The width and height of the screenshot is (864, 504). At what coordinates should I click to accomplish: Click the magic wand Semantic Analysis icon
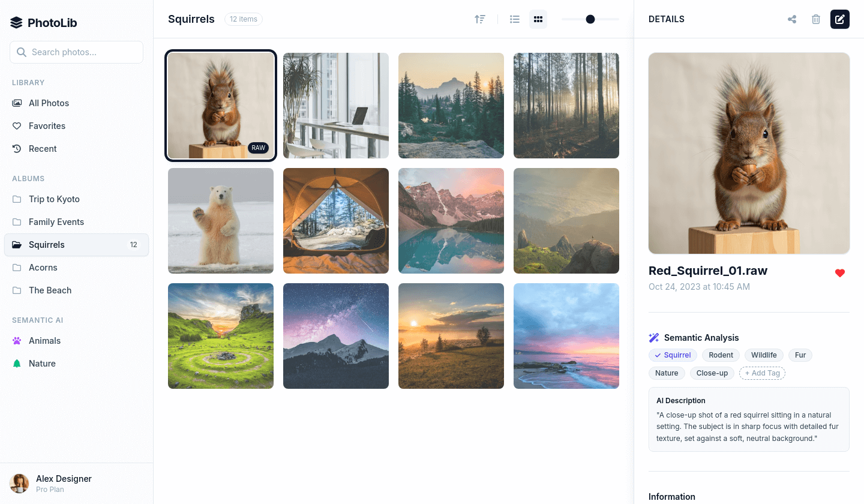click(654, 338)
